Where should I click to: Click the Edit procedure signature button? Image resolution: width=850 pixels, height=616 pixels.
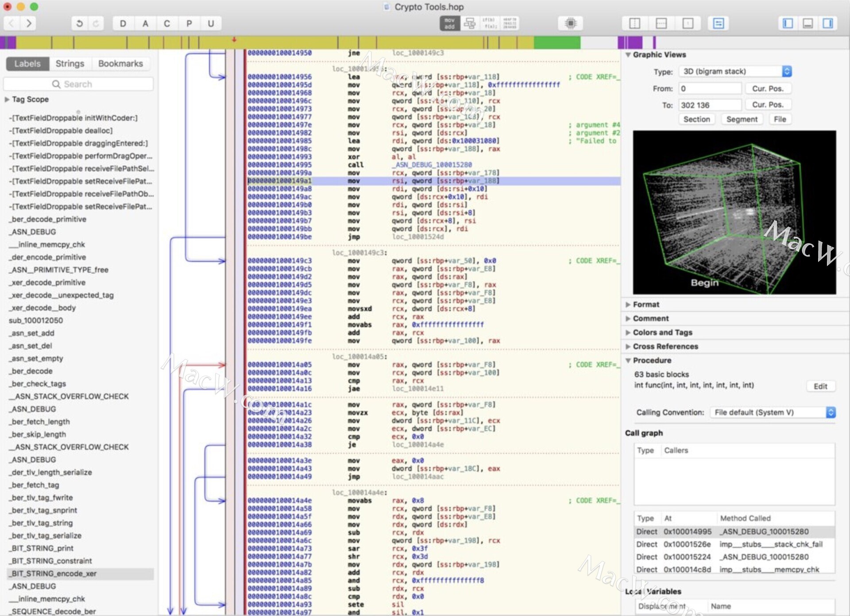(820, 386)
